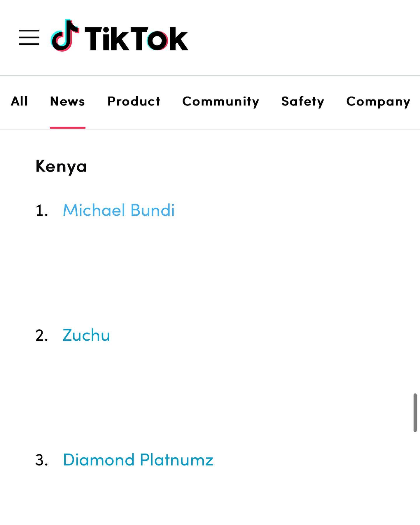
Task: Click the TikTok musical note logo
Action: click(65, 36)
